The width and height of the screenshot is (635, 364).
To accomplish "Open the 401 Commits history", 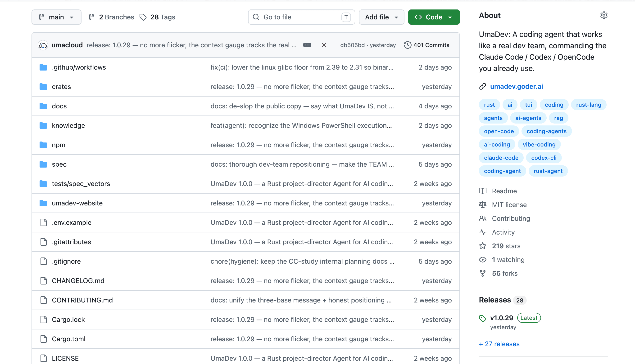I will tap(426, 45).
